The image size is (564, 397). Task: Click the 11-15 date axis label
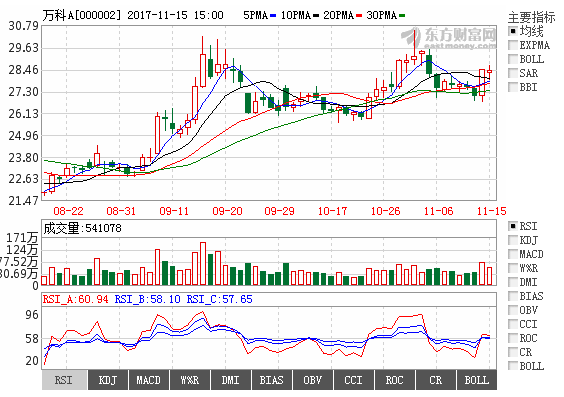492,211
